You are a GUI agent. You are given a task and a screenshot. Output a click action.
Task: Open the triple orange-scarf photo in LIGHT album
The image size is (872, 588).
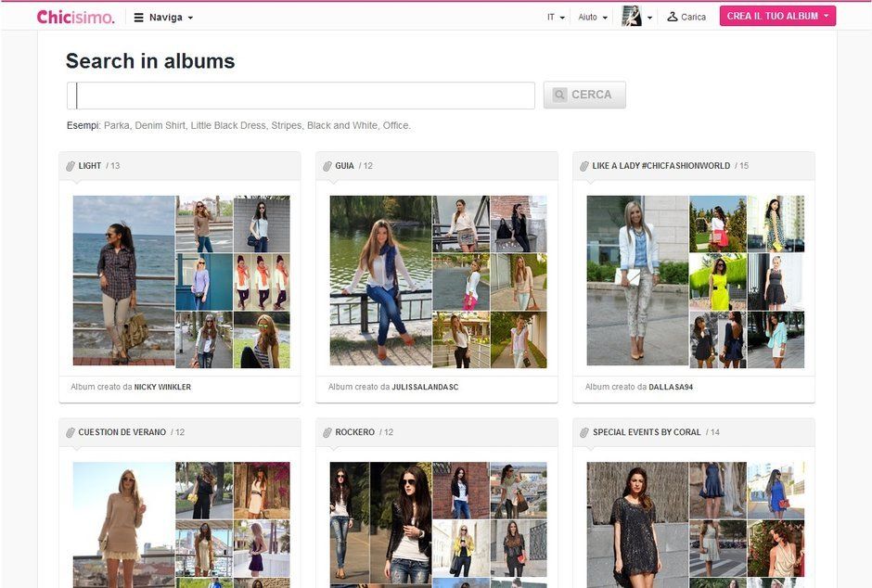click(x=262, y=282)
